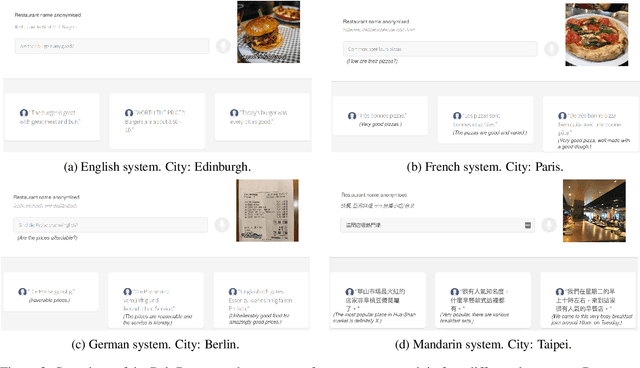This screenshot has width=640, height=368.
Task: Select the review text "Burgers are about £8-10"
Action: (153, 126)
